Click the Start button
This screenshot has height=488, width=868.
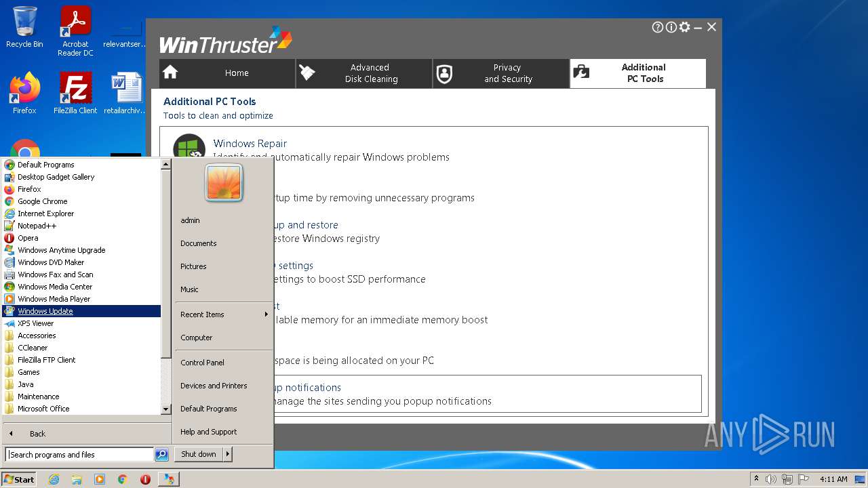19,479
